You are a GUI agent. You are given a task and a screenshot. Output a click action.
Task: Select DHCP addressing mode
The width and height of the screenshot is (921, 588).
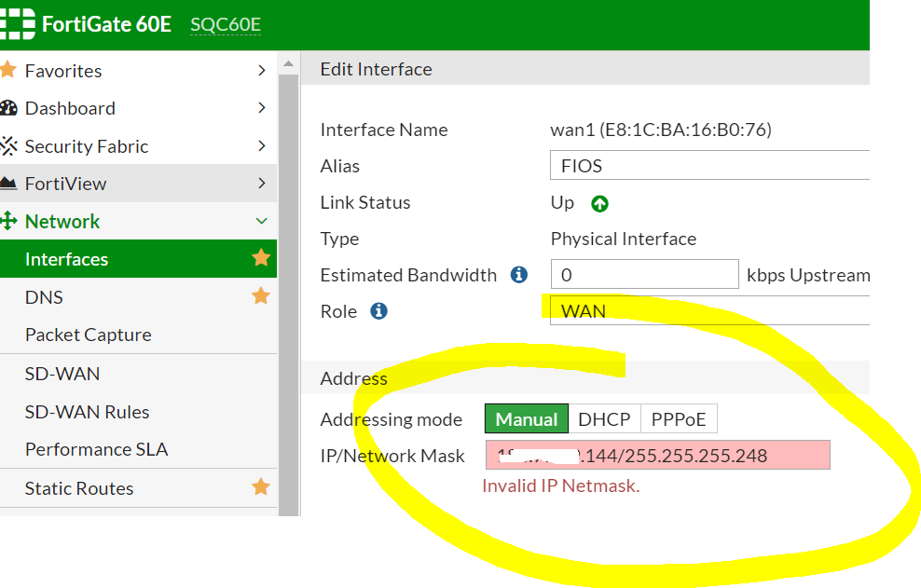pos(604,419)
